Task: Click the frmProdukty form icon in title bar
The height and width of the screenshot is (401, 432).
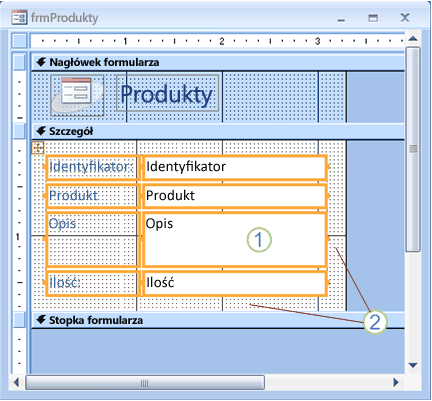Action: (x=19, y=17)
